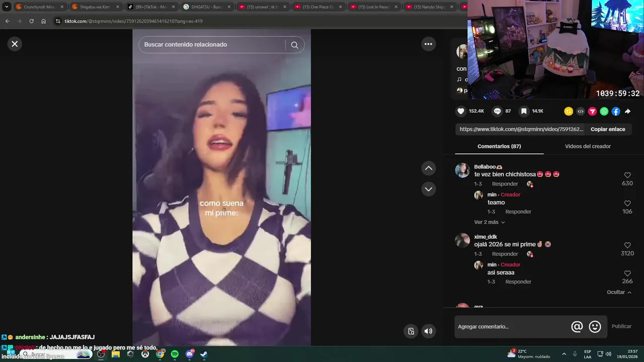Image resolution: width=644 pixels, height=362 pixels.
Task: Open Spotify from the taskbar
Action: (175, 354)
